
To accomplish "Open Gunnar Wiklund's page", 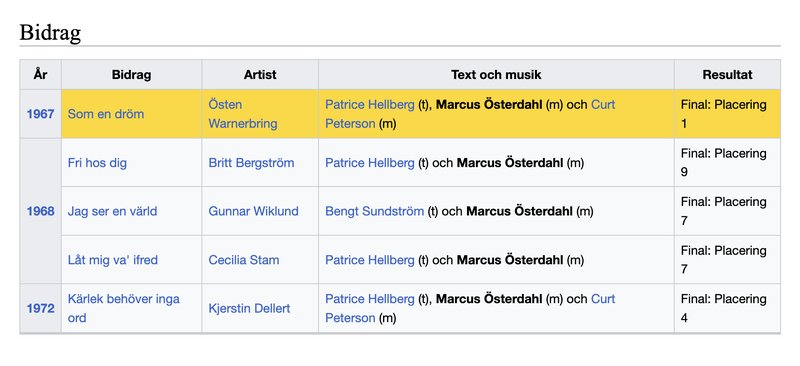I will click(253, 211).
